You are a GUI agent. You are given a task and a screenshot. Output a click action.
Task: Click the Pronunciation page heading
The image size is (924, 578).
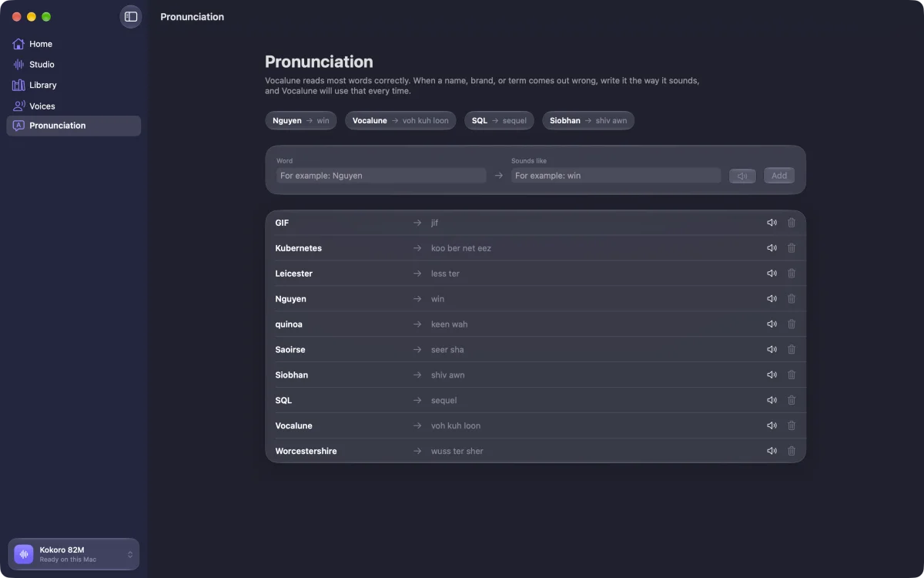pyautogui.click(x=319, y=62)
